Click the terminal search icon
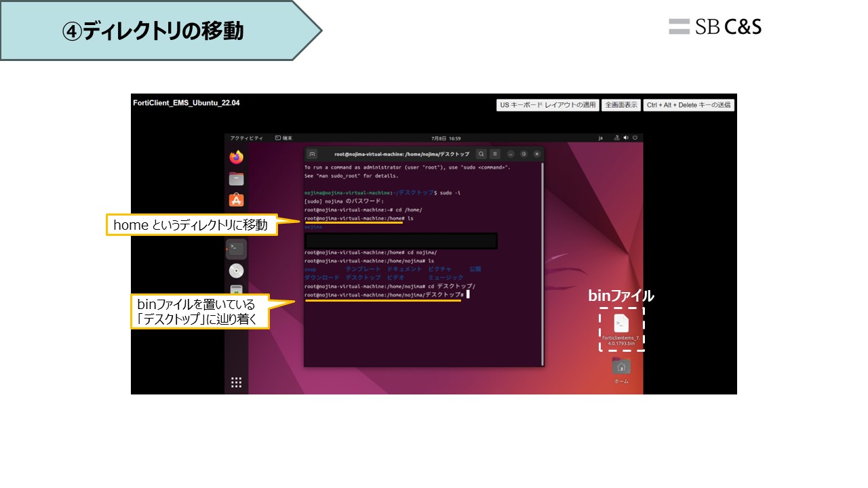 pos(481,154)
